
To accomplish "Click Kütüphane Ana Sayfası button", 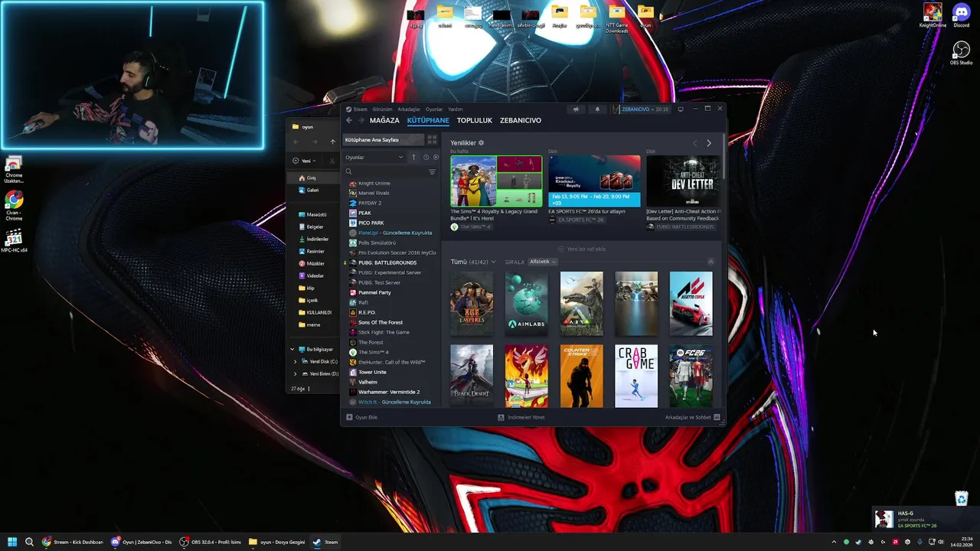I will [383, 140].
